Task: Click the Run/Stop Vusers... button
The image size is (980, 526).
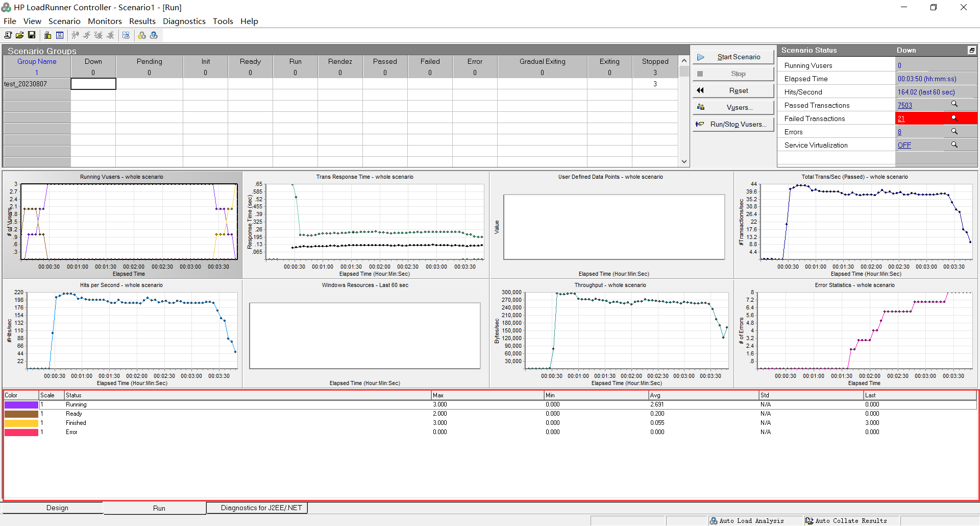Action: click(733, 124)
